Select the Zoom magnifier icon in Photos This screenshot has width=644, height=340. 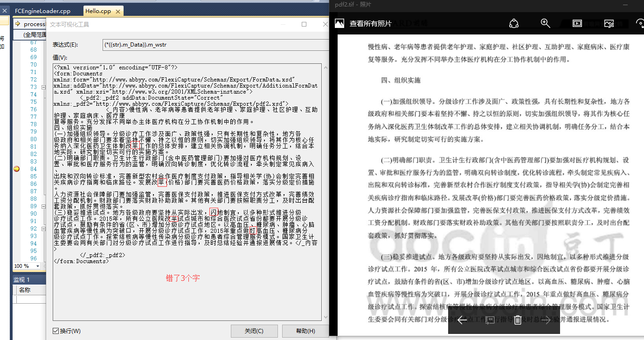pyautogui.click(x=545, y=23)
